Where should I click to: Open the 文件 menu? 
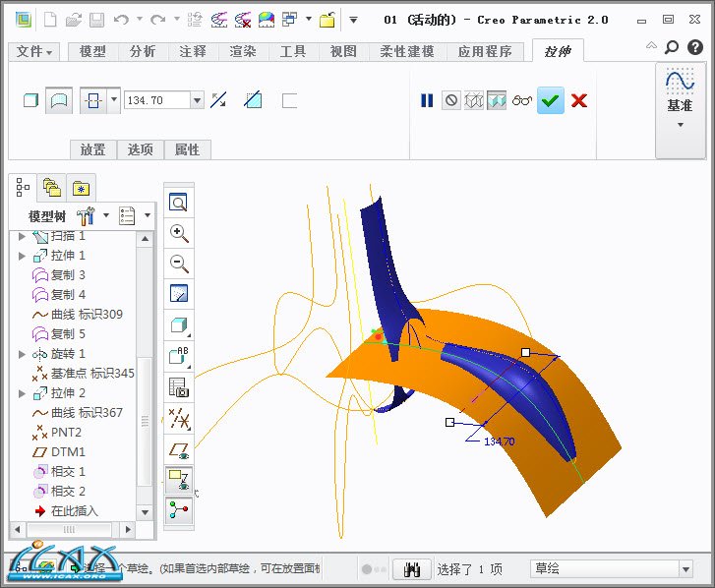click(35, 51)
